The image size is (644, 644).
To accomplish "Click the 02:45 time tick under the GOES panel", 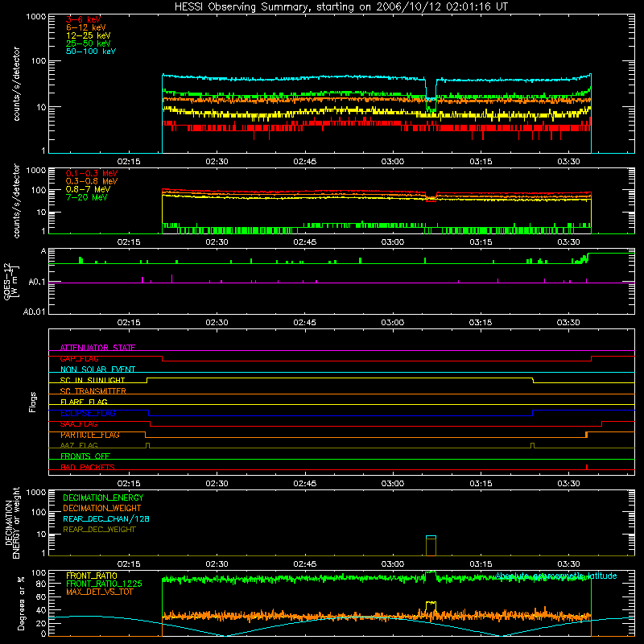I will (x=305, y=323).
